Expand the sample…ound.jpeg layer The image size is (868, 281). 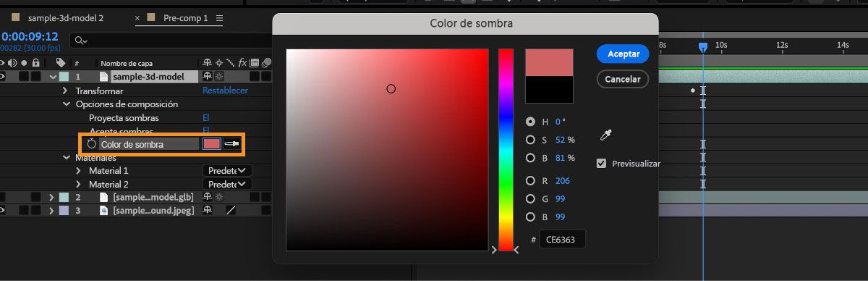click(x=51, y=210)
